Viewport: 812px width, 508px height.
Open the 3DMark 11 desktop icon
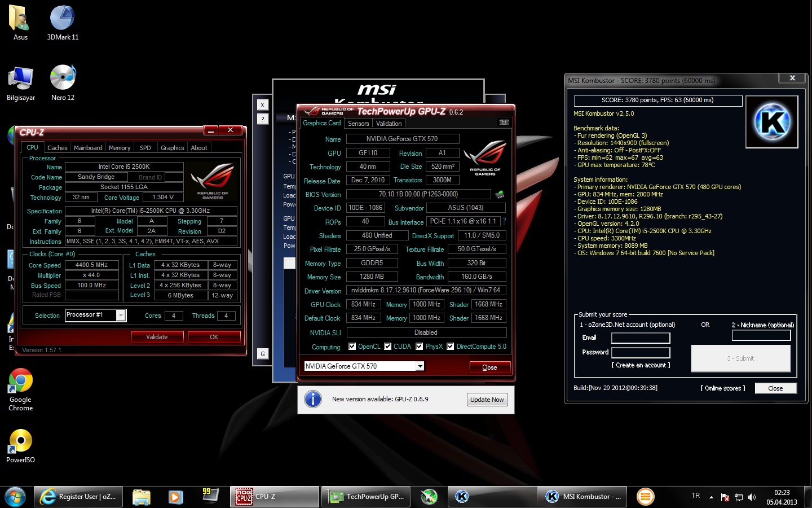tap(63, 23)
